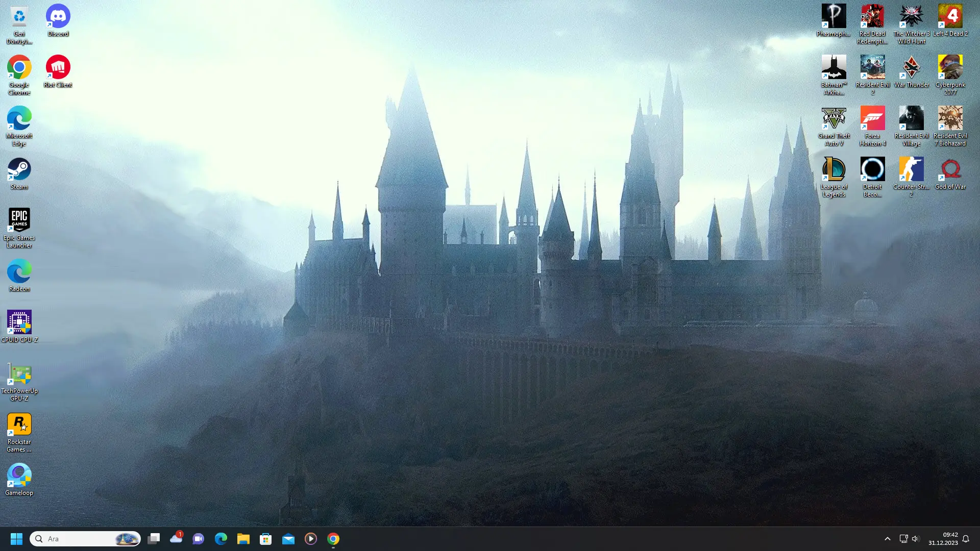
Task: Select the God of War icon
Action: click(x=950, y=173)
